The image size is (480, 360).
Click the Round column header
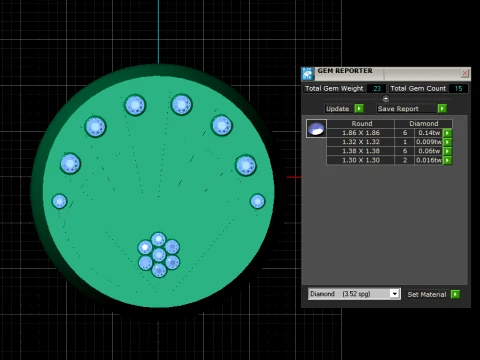click(361, 124)
